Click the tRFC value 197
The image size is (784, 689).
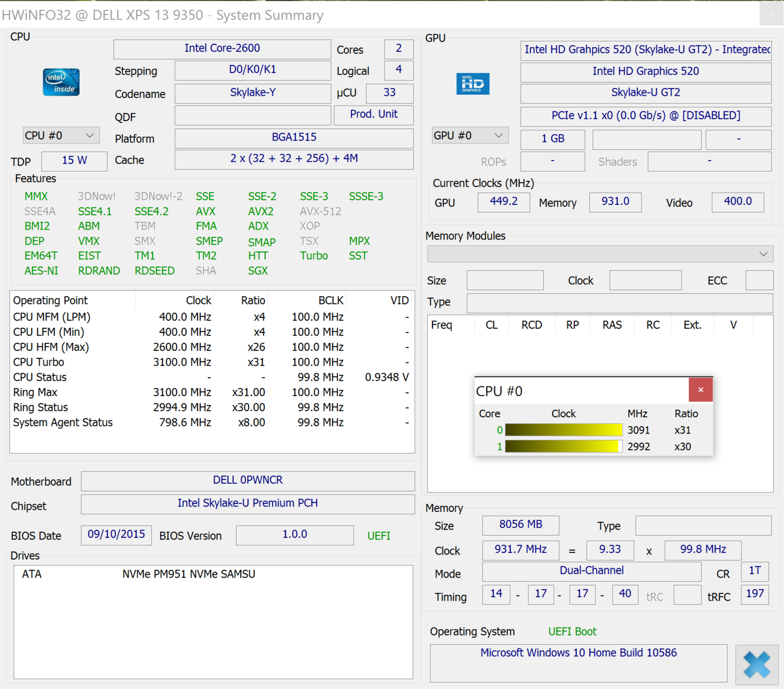(x=755, y=594)
